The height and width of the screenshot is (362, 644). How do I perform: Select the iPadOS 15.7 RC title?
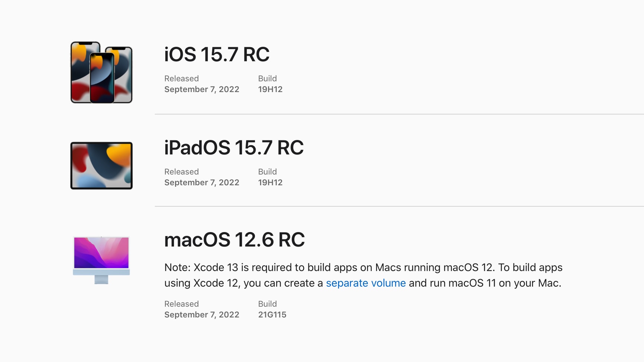(x=234, y=148)
